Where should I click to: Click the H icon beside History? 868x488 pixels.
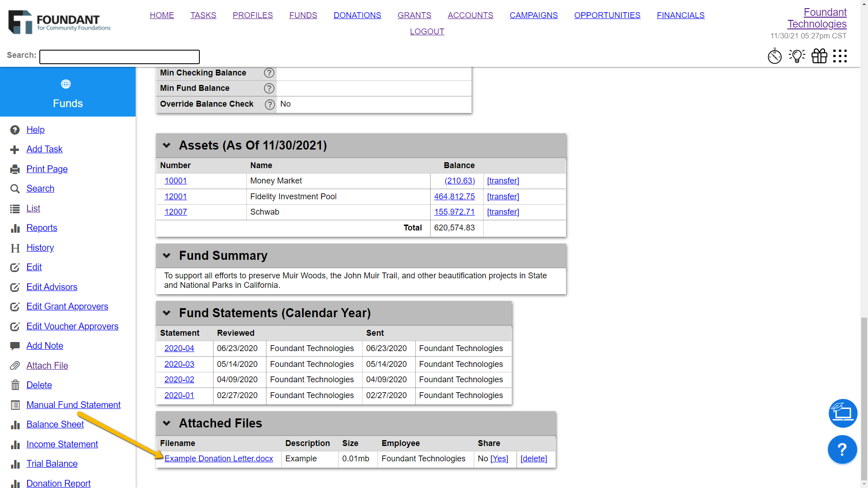(15, 248)
